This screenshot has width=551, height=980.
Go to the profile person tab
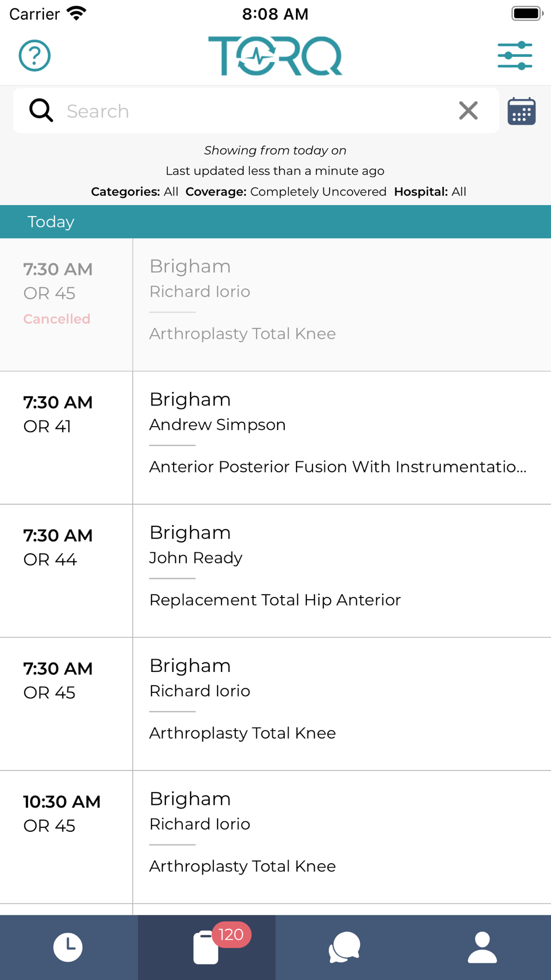[x=482, y=947]
